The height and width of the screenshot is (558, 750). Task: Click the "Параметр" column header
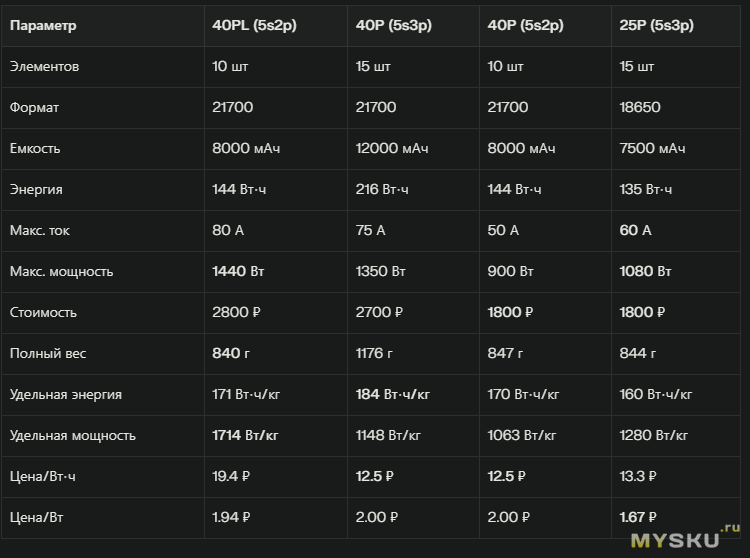(43, 26)
